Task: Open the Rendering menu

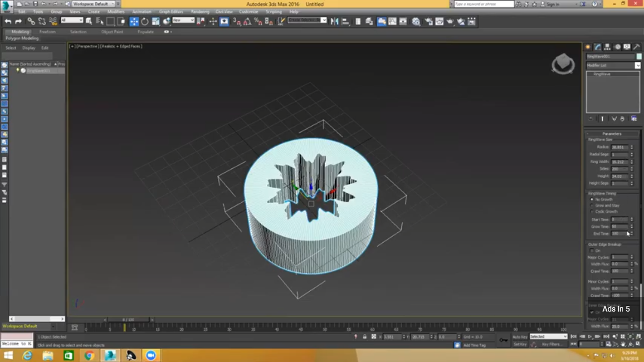Action: pyautogui.click(x=200, y=11)
